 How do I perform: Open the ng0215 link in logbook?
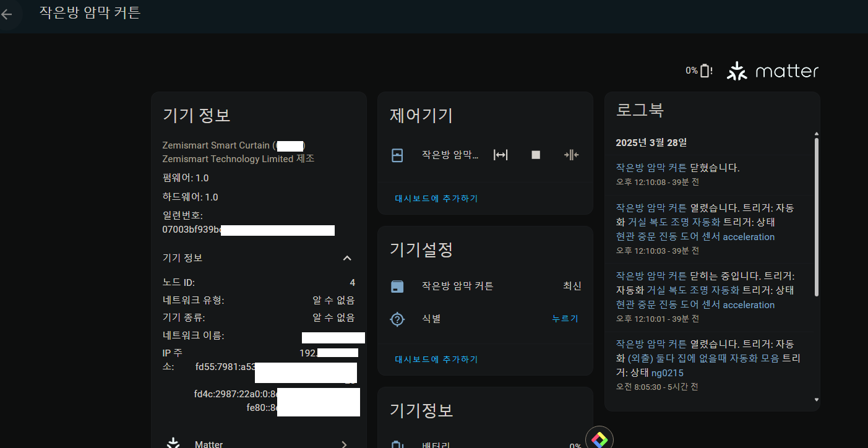tap(667, 373)
